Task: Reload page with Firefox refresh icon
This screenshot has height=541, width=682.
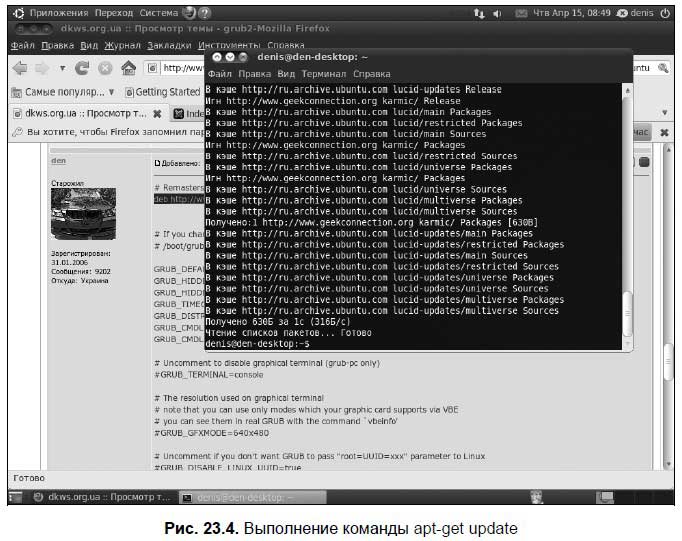Action: [x=82, y=68]
